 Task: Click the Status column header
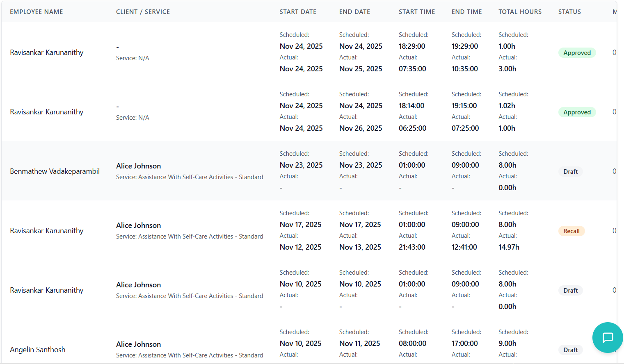[569, 12]
